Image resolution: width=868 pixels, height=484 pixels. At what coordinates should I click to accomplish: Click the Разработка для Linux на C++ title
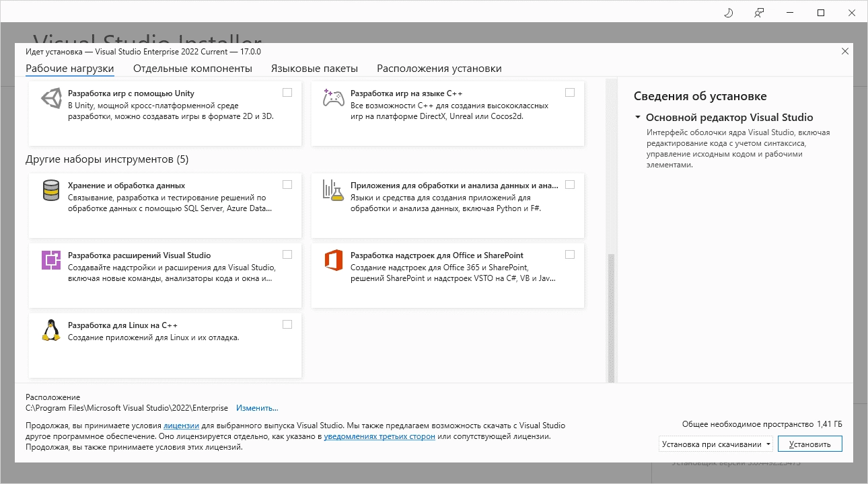coord(122,325)
